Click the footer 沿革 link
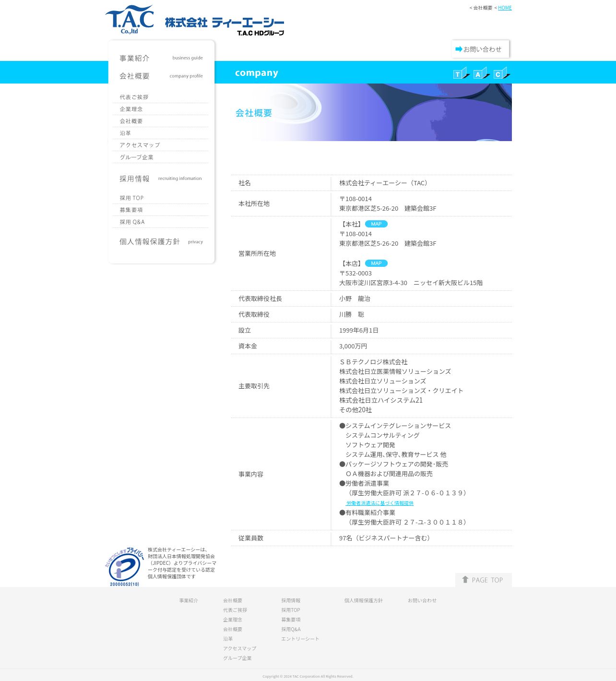The width and height of the screenshot is (616, 681). click(x=228, y=639)
